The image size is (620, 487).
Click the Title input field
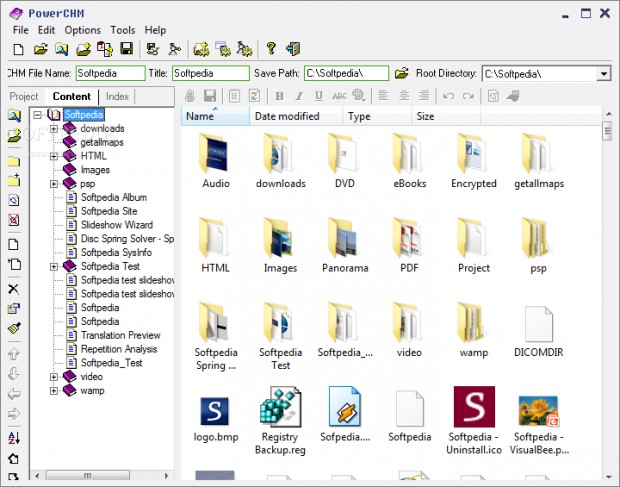pyautogui.click(x=211, y=74)
